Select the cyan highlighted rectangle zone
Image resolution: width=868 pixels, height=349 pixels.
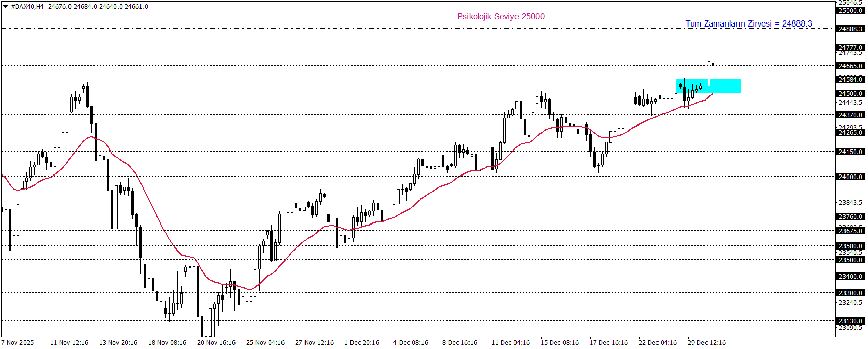click(708, 86)
